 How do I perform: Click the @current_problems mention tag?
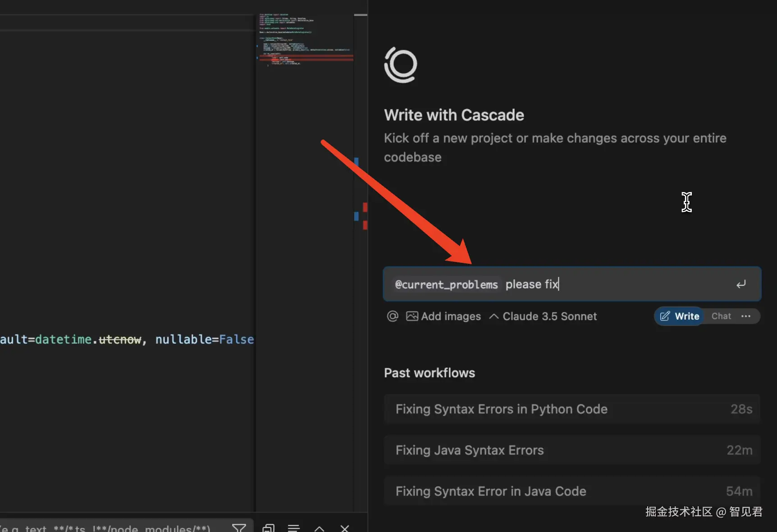446,284
